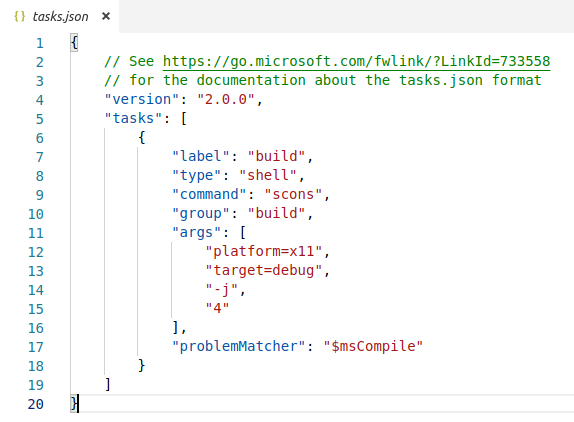Click the "$msCompile" problemMatcher value
574x422 pixels.
373,347
